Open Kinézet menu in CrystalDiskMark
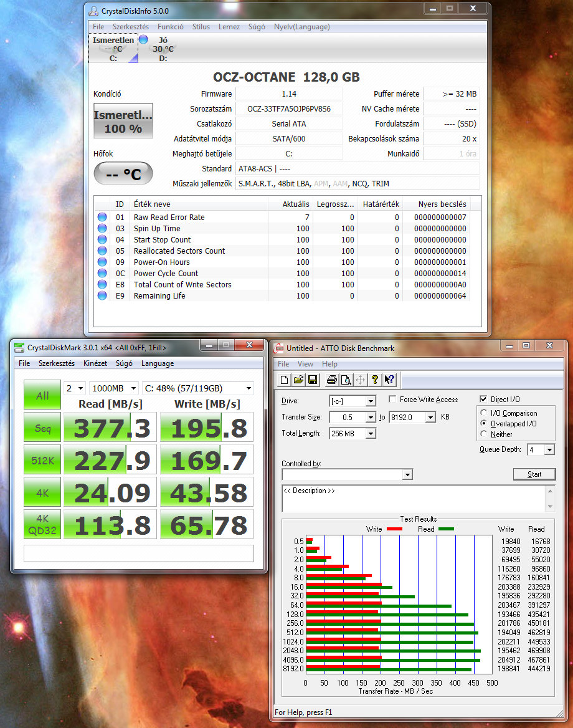Image resolution: width=573 pixels, height=728 pixels. (95, 363)
